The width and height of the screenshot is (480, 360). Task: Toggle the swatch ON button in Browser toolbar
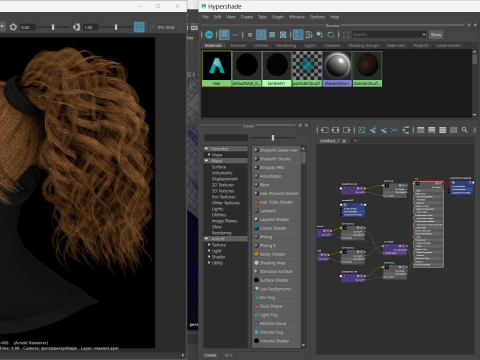point(209,34)
